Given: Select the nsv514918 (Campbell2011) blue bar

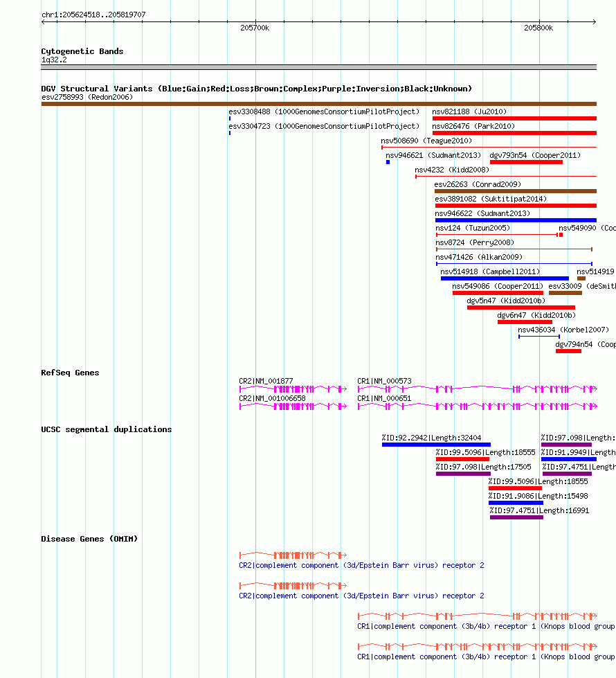Looking at the screenshot, I should (505, 278).
